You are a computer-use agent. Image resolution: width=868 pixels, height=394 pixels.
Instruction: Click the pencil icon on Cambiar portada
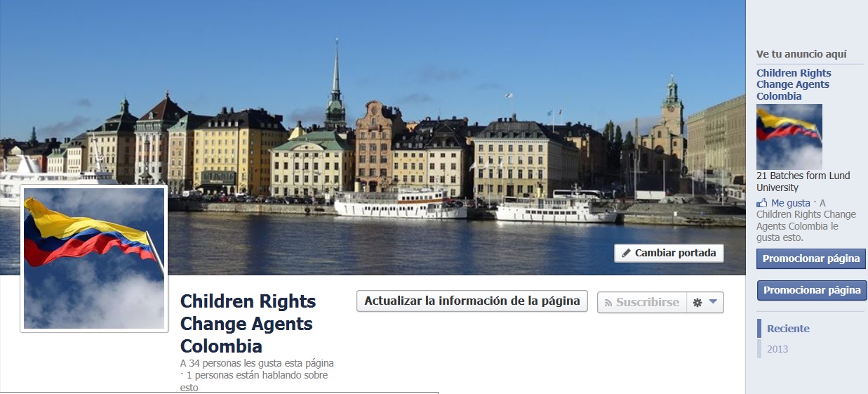[627, 254]
